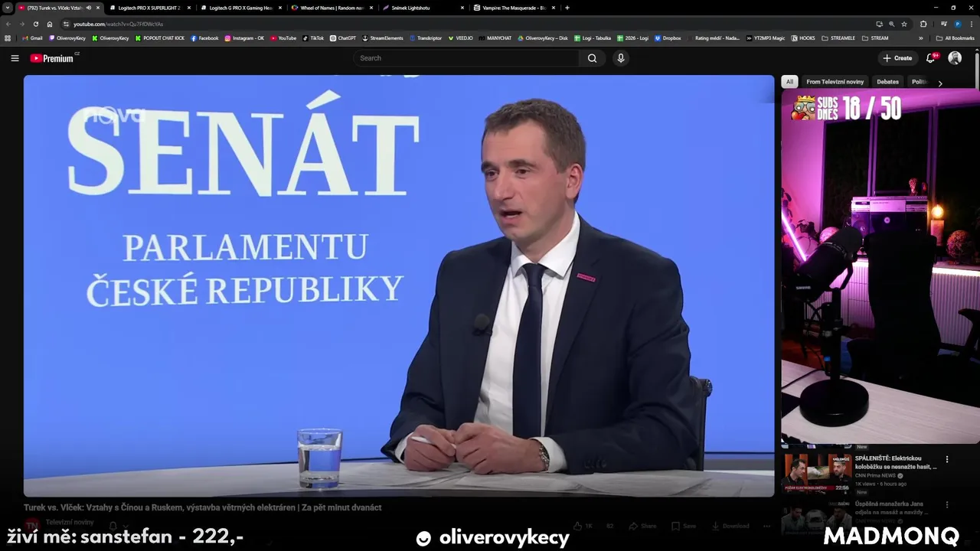Expand the tab search dropdown arrow
This screenshot has width=980, height=551.
click(8, 8)
